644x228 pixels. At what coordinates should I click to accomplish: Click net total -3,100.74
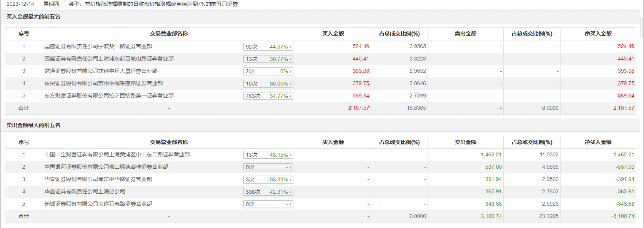pyautogui.click(x=623, y=216)
